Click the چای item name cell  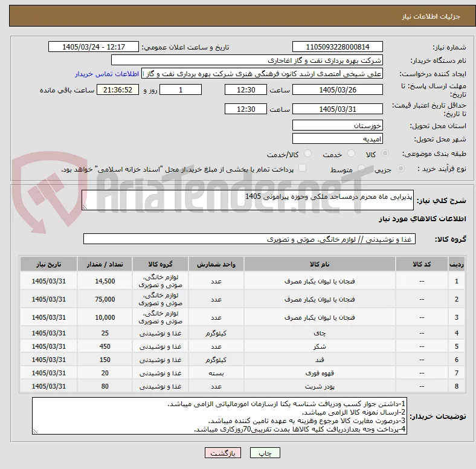[x=320, y=333]
